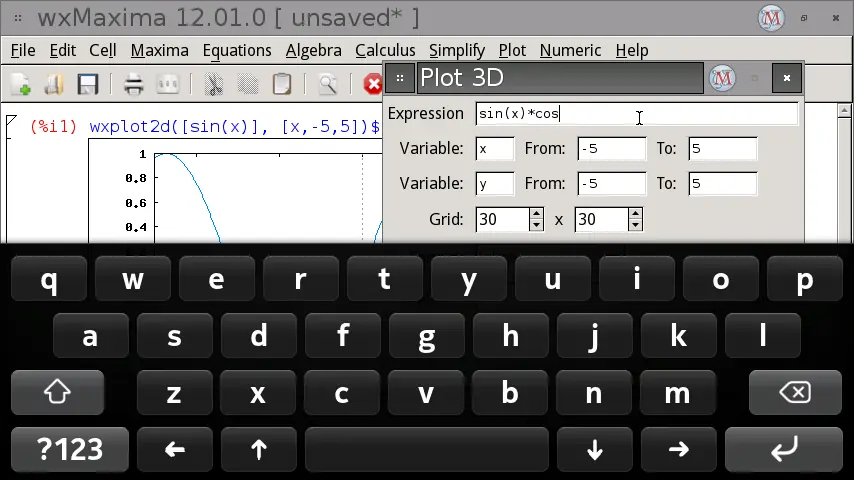Open the Cell menu

[x=102, y=51]
